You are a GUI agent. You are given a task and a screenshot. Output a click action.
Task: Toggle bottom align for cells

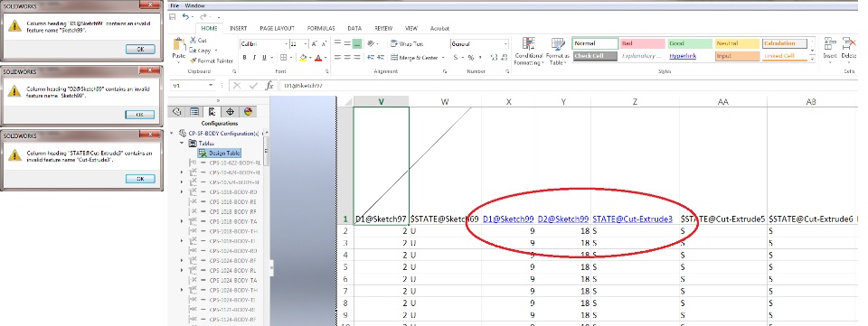coord(358,43)
